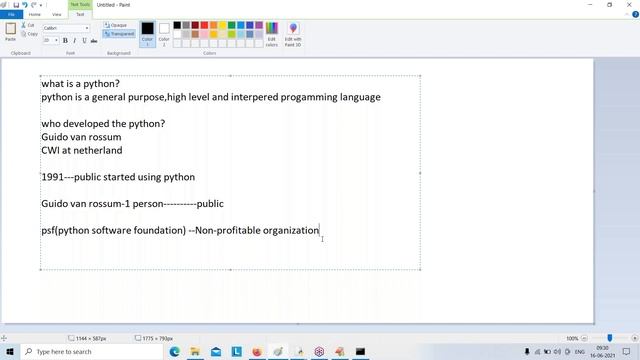Switch to the View ribbon tab
Screen dimensions: 640x360
click(56, 14)
